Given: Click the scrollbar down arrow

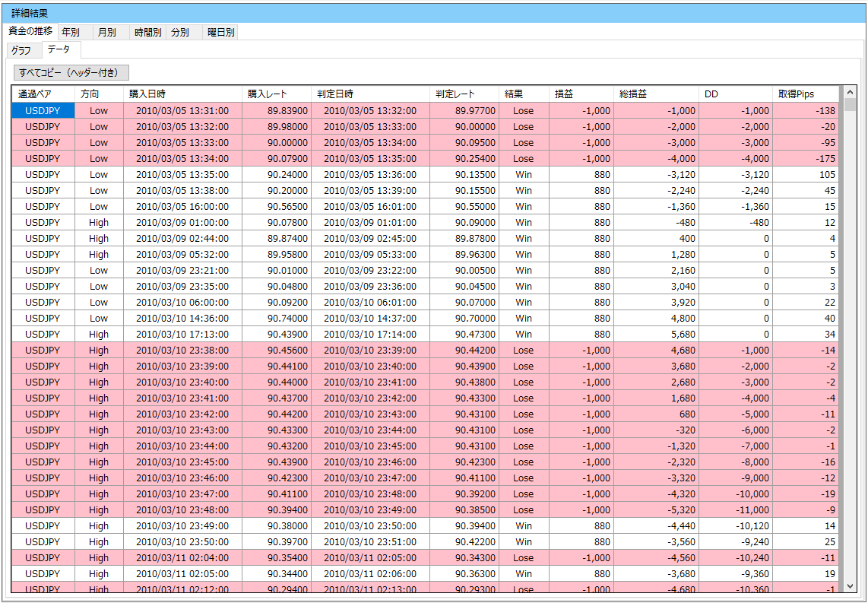Looking at the screenshot, I should point(850,586).
